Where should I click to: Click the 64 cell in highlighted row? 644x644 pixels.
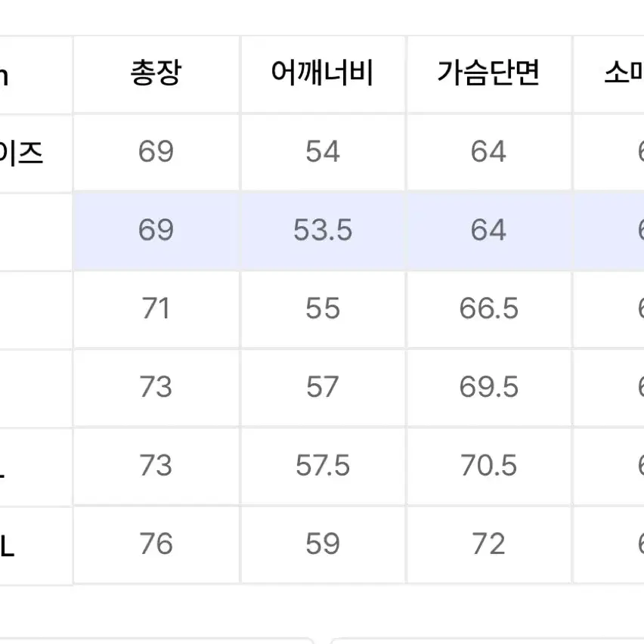pos(489,230)
